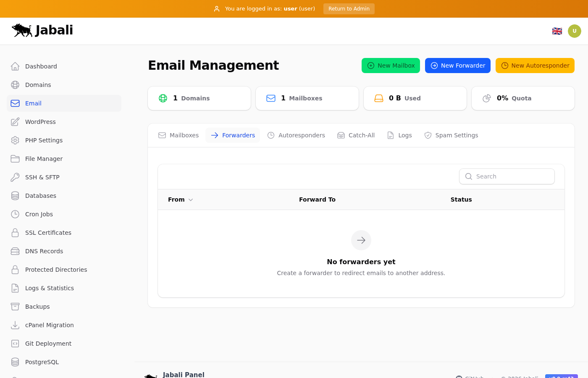Open the Backups archive icon
The width and height of the screenshot is (588, 378).
(15, 307)
